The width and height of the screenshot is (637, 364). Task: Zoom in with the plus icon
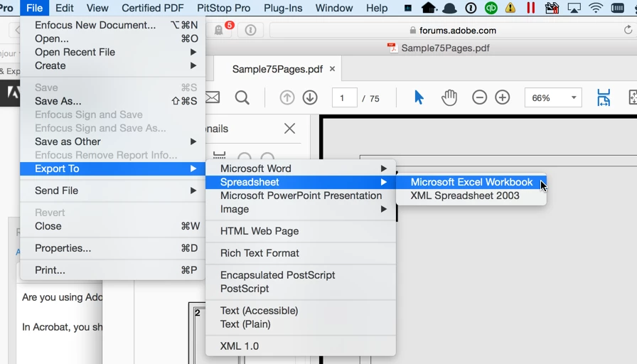[503, 98]
